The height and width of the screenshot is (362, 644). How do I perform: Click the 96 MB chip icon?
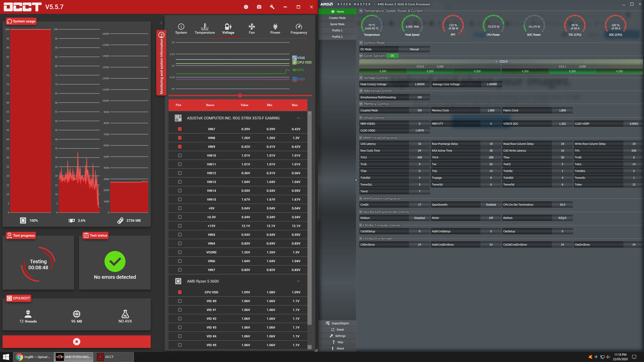(x=77, y=314)
